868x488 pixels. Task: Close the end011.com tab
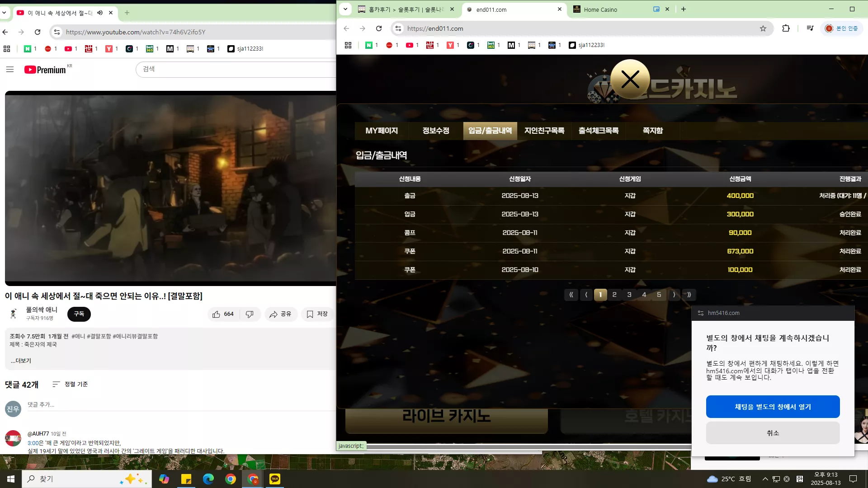point(560,9)
